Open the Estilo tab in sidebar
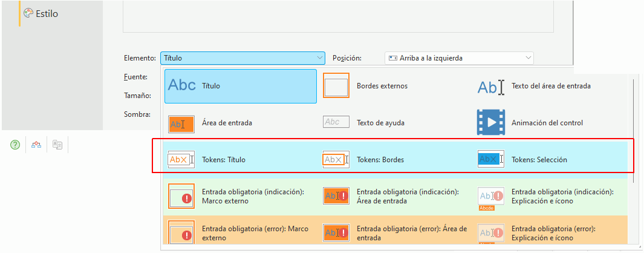 (x=41, y=13)
